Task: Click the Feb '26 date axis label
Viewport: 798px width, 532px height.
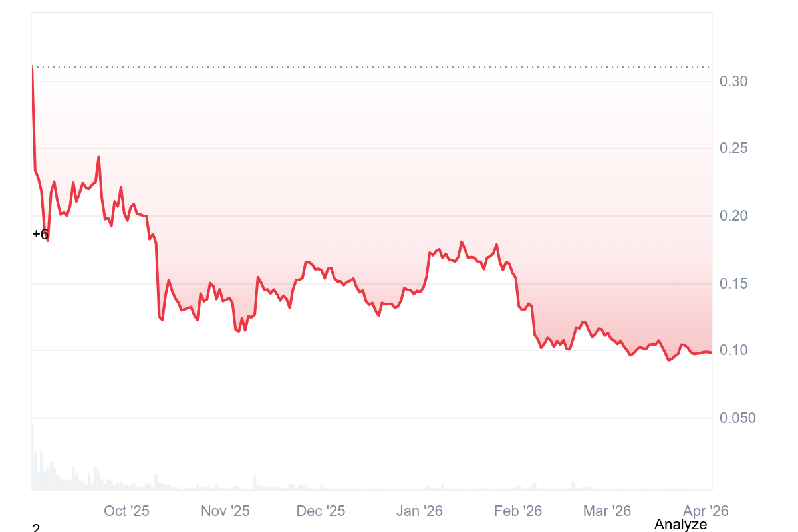Action: (x=518, y=511)
